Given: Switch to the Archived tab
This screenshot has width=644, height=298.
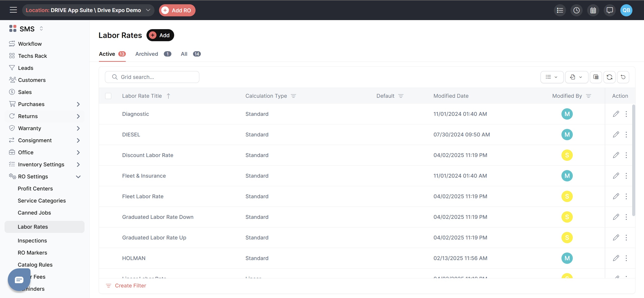Looking at the screenshot, I should [x=147, y=54].
